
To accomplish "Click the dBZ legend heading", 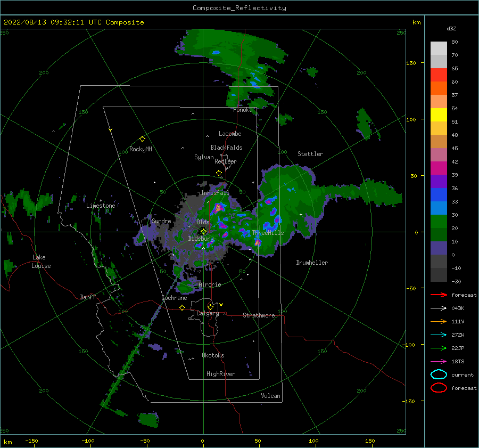I will click(451, 29).
